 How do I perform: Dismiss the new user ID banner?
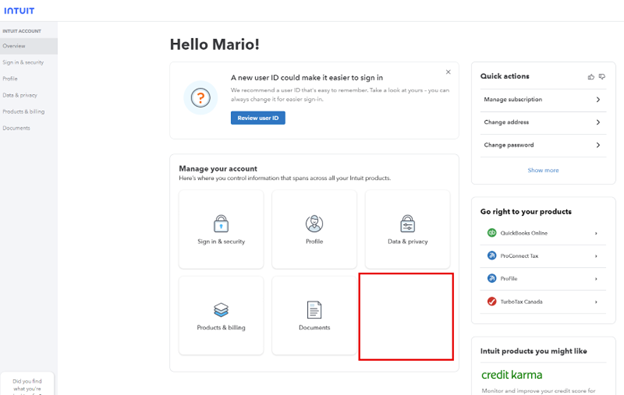point(448,72)
